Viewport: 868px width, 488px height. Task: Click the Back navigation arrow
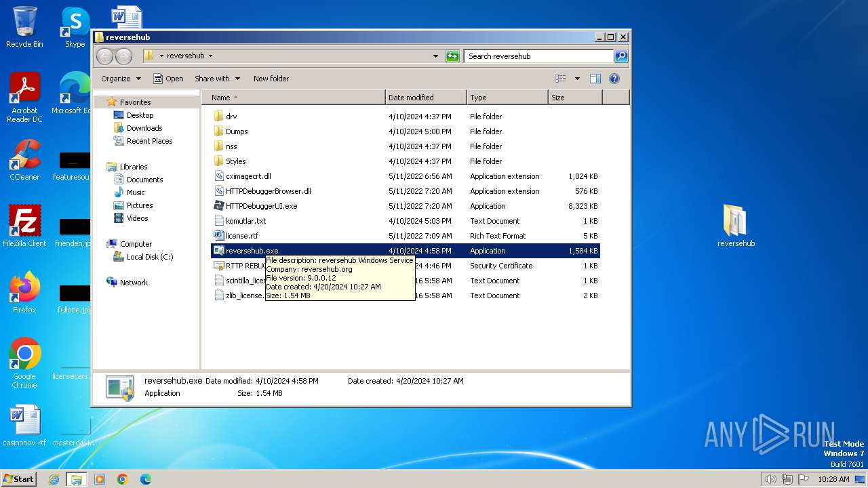pyautogui.click(x=104, y=56)
